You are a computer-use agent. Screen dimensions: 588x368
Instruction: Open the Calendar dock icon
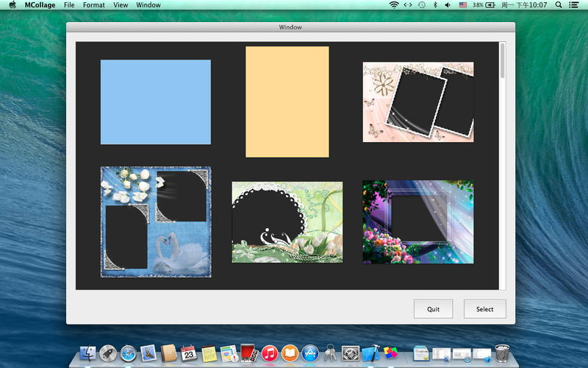coord(188,353)
